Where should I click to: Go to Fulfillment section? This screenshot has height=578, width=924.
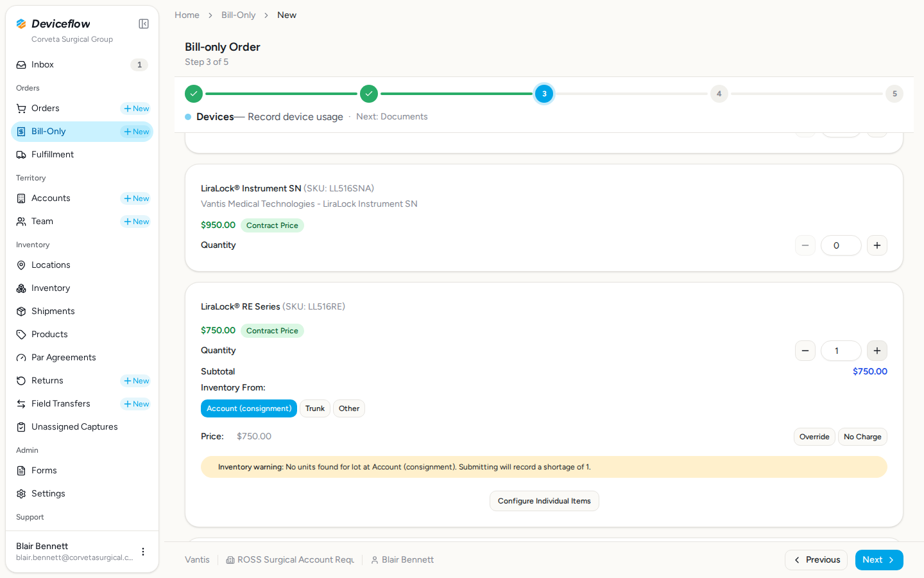(x=82, y=155)
